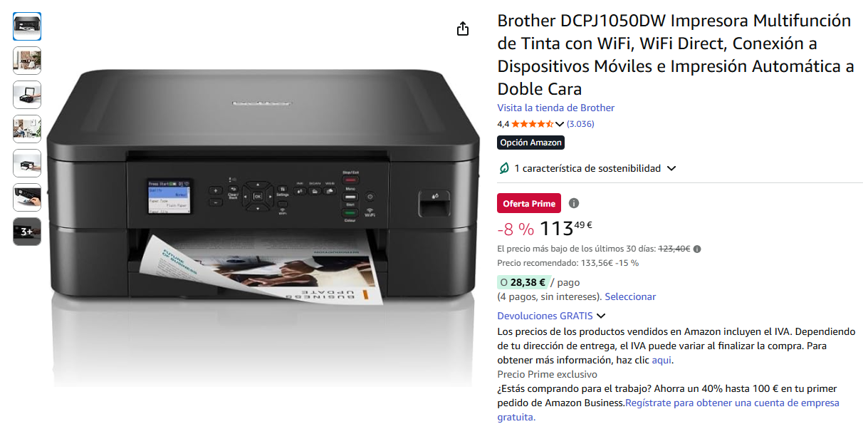Select the first front-view printer thumbnail

27,26
